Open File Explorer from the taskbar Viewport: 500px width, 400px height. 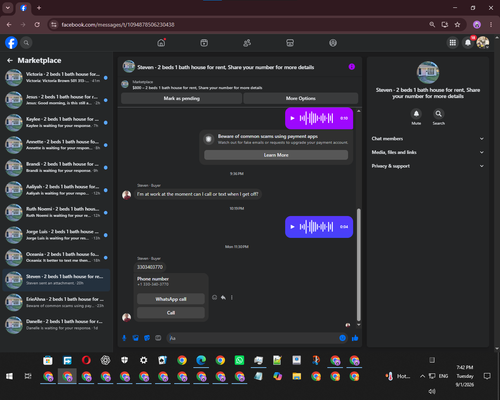tap(297, 376)
